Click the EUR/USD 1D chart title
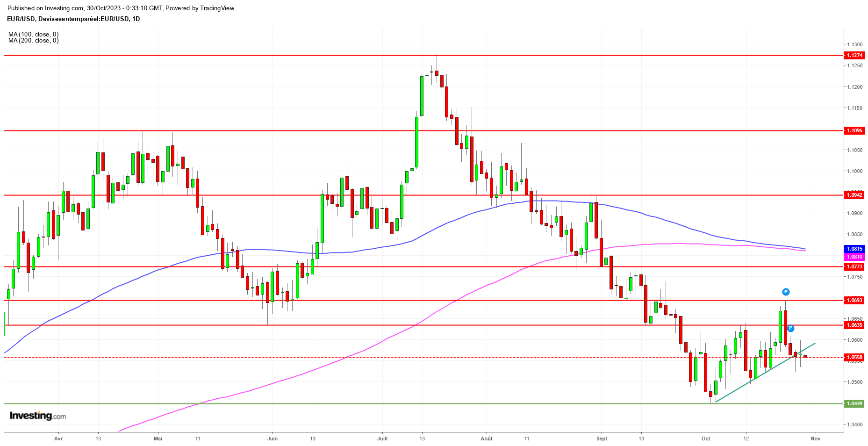This screenshot has width=868, height=446. (x=73, y=19)
